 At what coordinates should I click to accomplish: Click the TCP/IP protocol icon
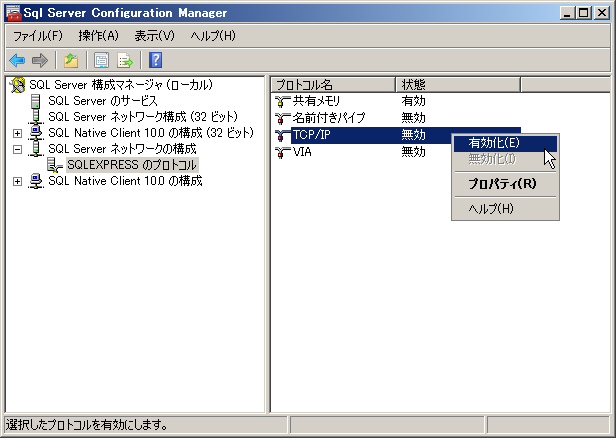[x=282, y=135]
